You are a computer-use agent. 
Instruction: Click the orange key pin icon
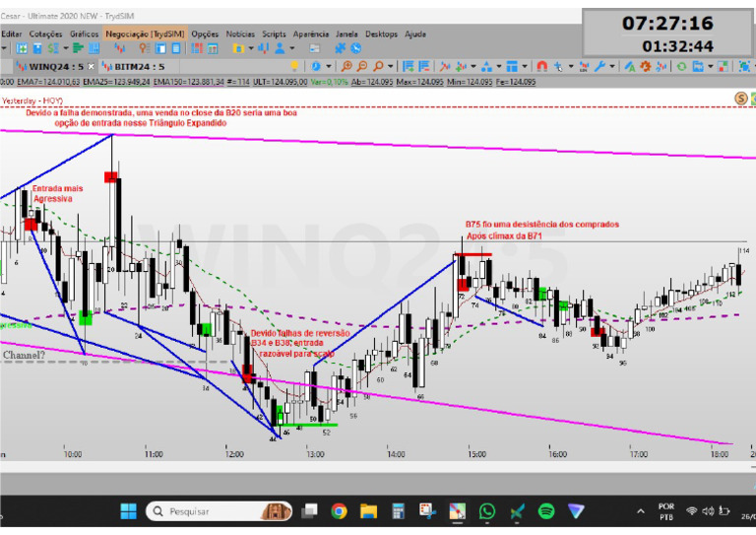[x=143, y=48]
